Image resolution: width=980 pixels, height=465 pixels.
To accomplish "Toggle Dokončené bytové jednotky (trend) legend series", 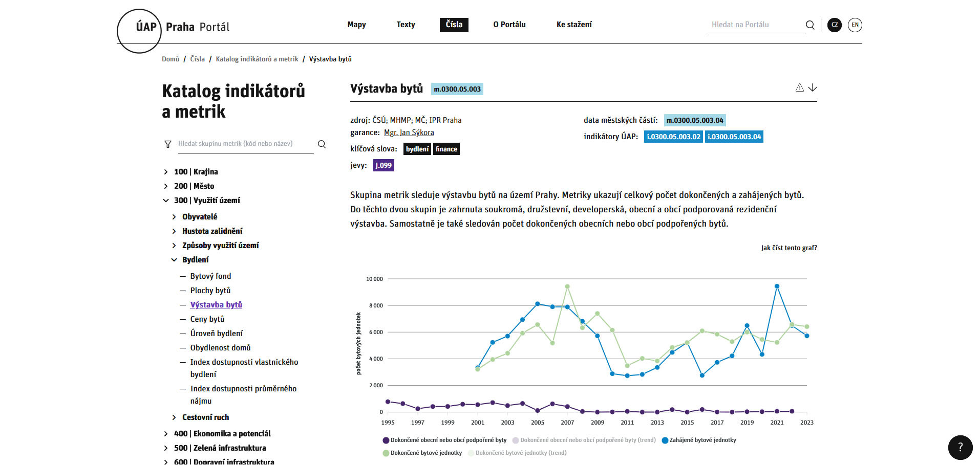I will (518, 453).
